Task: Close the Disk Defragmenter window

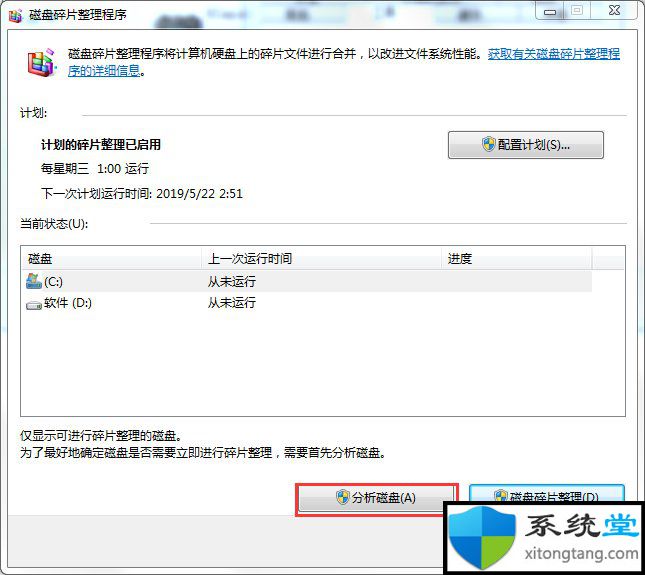Action: tap(614, 11)
